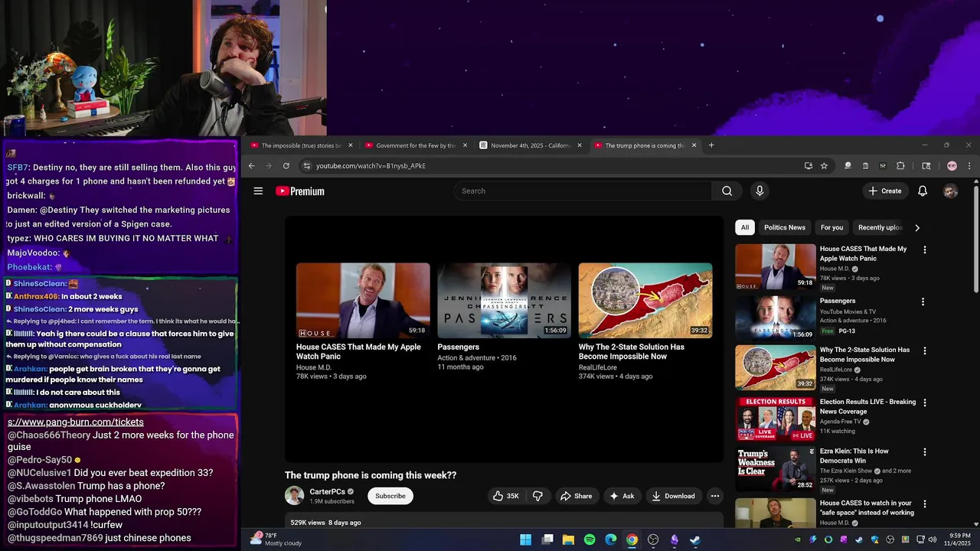Like the video with 35K likes

pos(506,496)
